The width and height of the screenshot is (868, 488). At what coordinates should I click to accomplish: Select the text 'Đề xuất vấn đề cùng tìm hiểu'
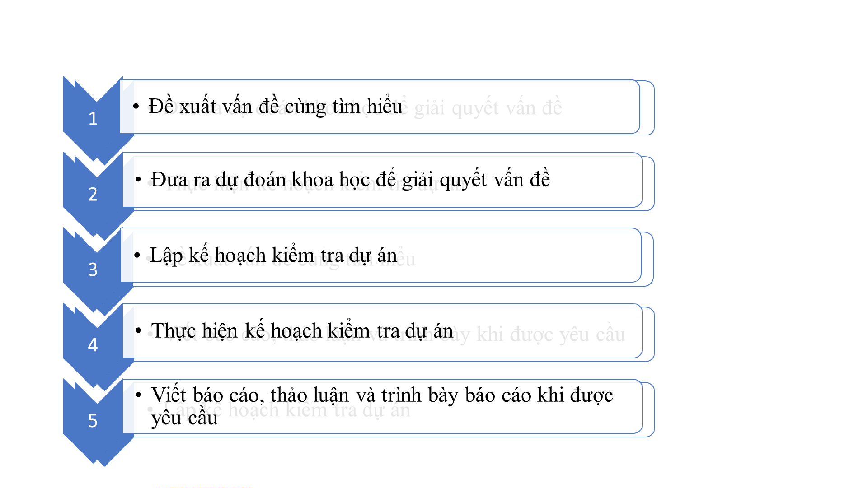click(x=275, y=107)
